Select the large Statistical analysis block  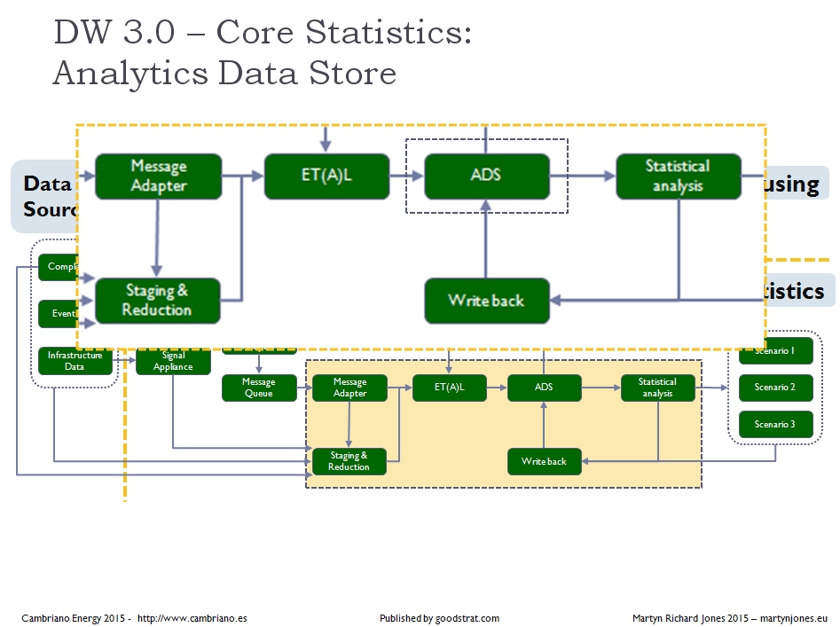(678, 176)
